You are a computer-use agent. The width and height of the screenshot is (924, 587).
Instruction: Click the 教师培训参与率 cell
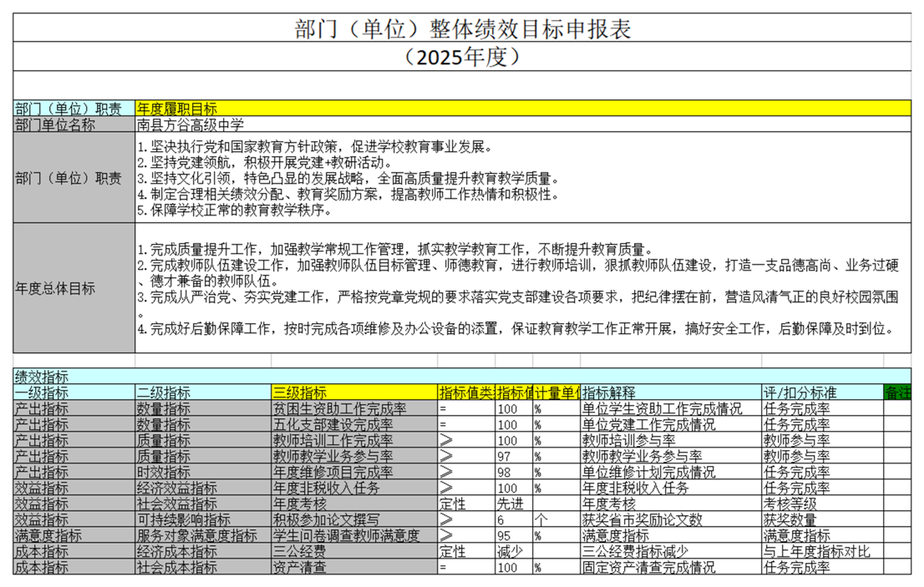click(x=671, y=440)
